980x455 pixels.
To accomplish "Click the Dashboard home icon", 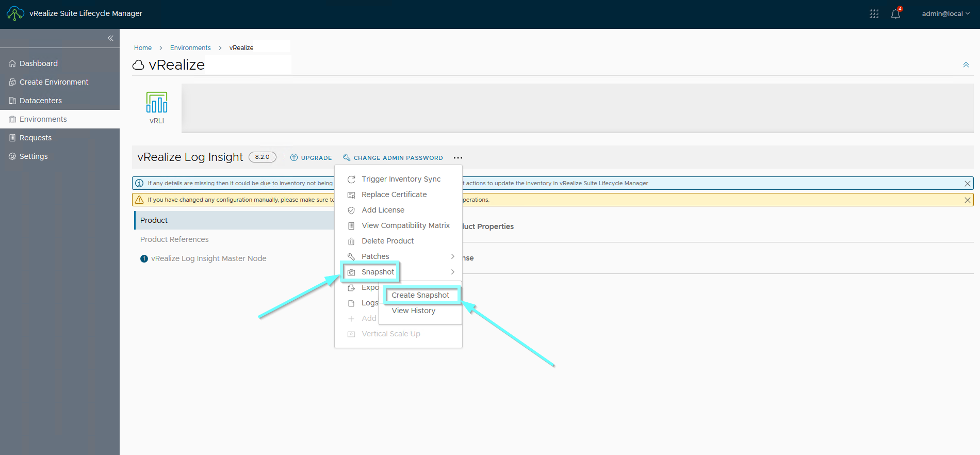I will tap(12, 63).
